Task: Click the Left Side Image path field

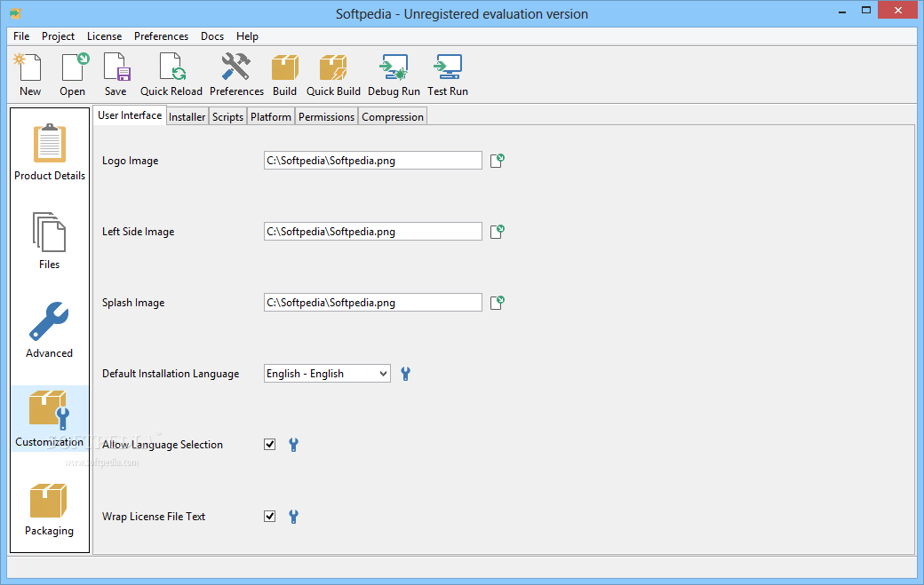Action: 373,232
